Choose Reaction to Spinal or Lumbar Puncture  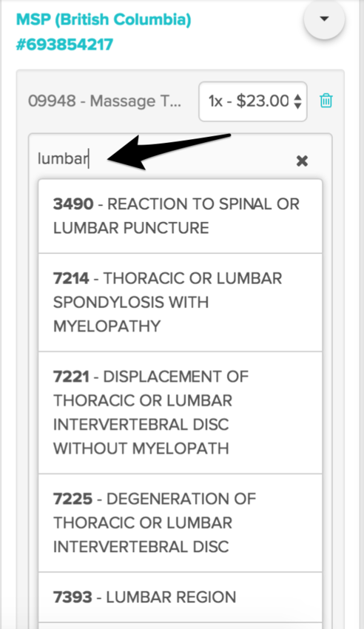(181, 216)
